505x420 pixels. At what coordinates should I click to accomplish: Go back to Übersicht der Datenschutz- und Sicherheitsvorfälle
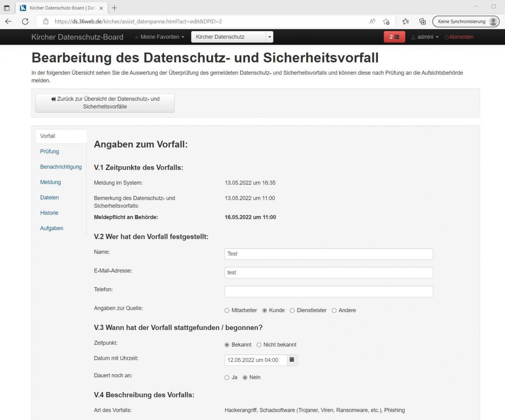(x=105, y=103)
